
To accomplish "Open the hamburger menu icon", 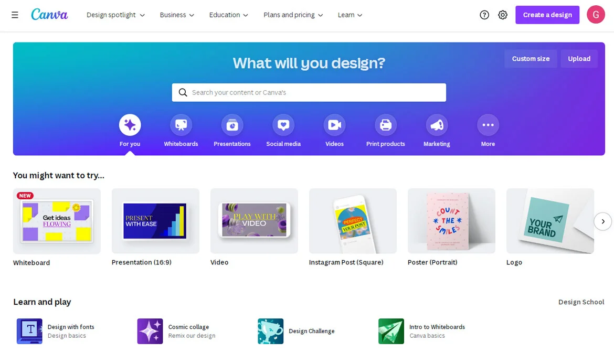I will click(15, 15).
